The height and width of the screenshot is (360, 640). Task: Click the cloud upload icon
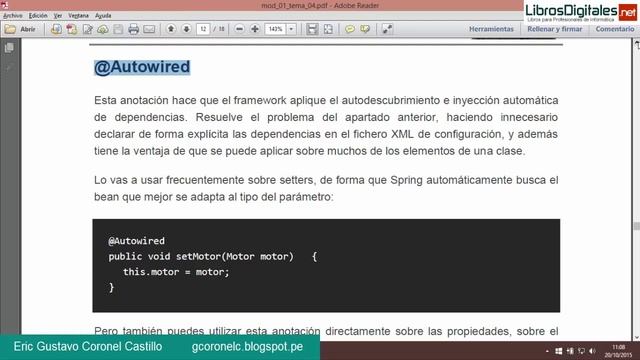[103, 29]
